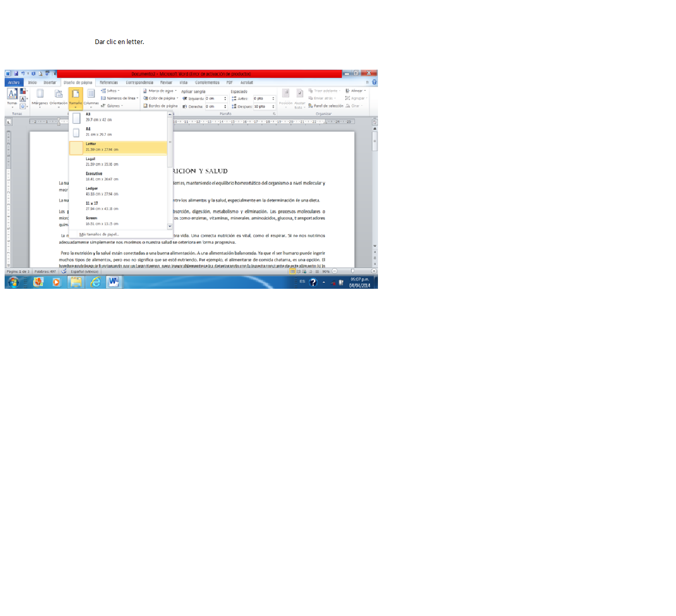Click the Izquierda indent field
Screen dimensions: 676x616
216,99
